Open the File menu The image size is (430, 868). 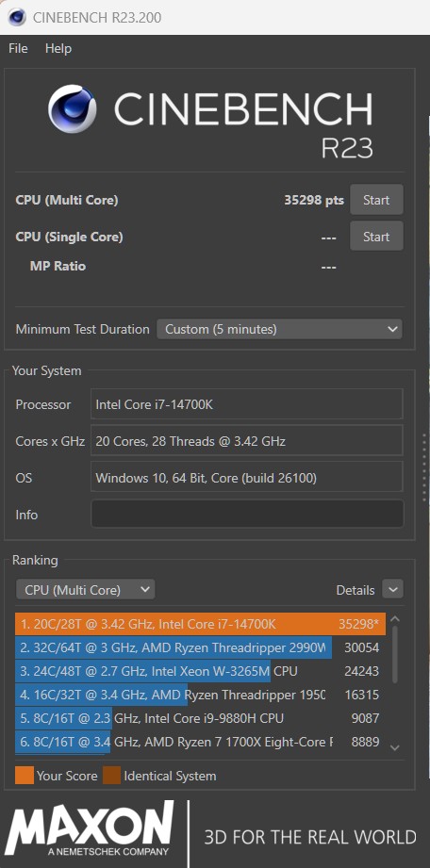(x=18, y=49)
